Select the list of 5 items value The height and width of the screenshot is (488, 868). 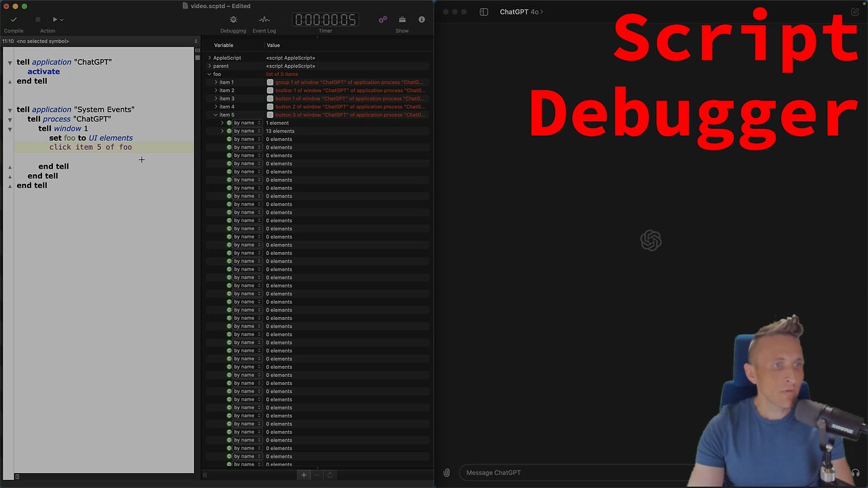coord(281,74)
